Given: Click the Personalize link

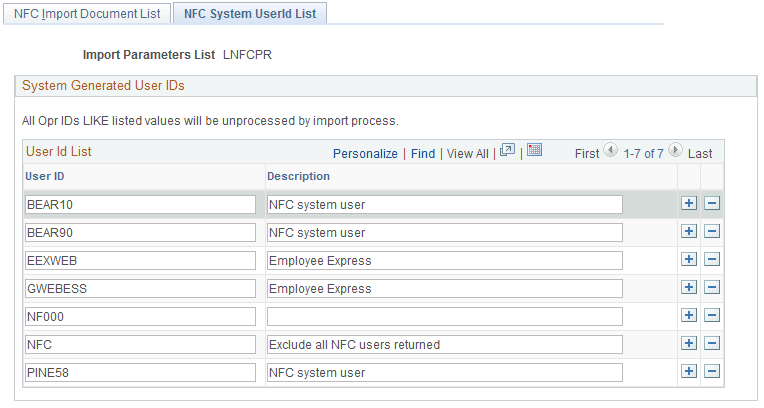Looking at the screenshot, I should [x=365, y=153].
